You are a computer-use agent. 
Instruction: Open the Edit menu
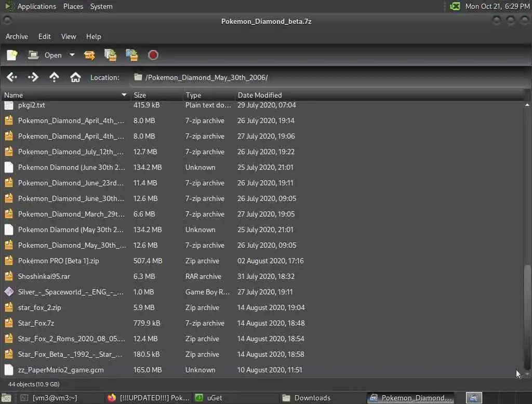[45, 36]
